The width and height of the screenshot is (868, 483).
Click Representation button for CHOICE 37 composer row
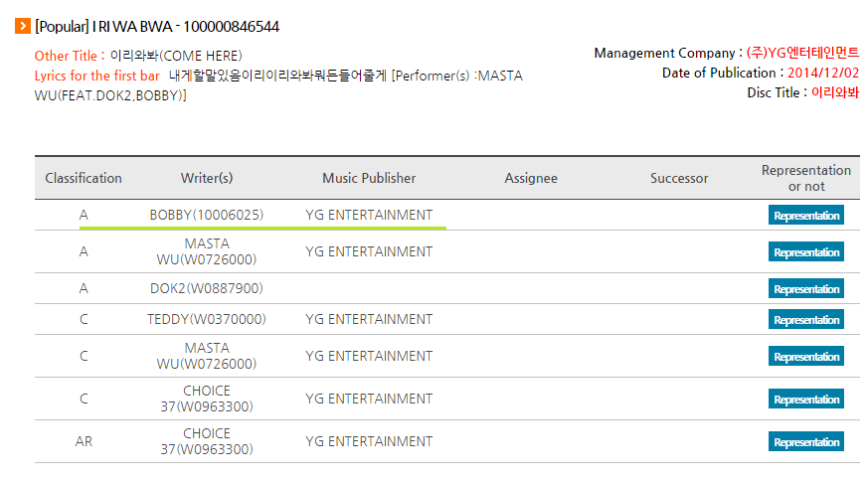click(806, 399)
